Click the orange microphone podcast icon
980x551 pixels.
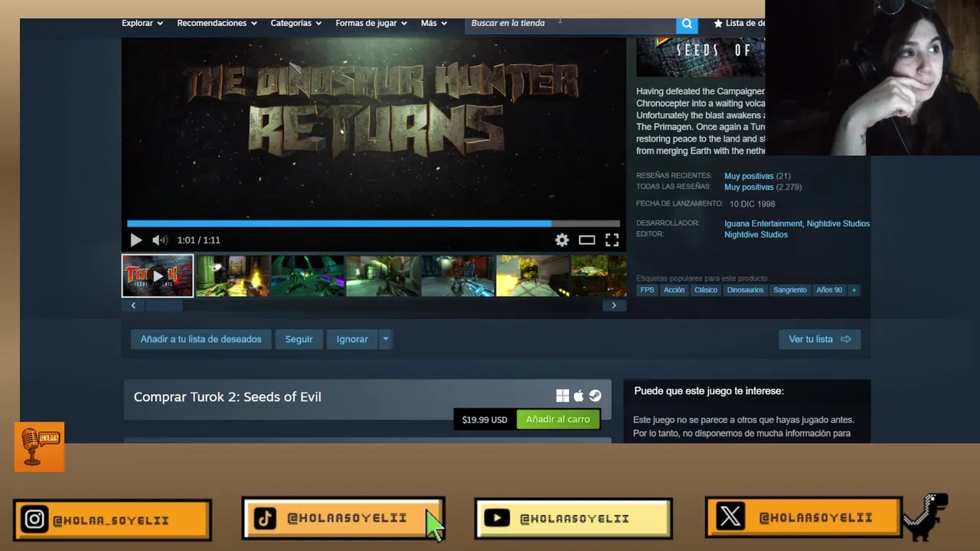click(39, 447)
